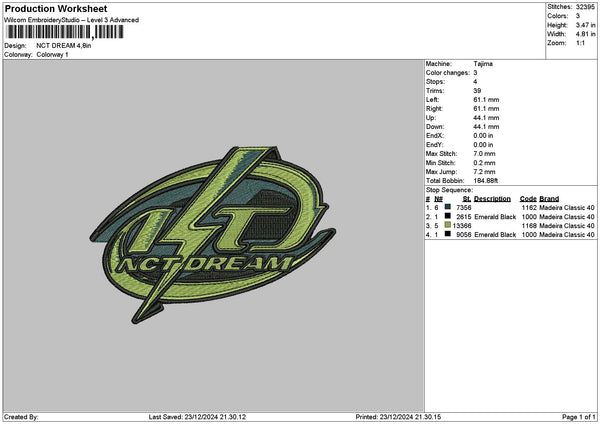Click thread code "1162" in row 1

pos(529,208)
